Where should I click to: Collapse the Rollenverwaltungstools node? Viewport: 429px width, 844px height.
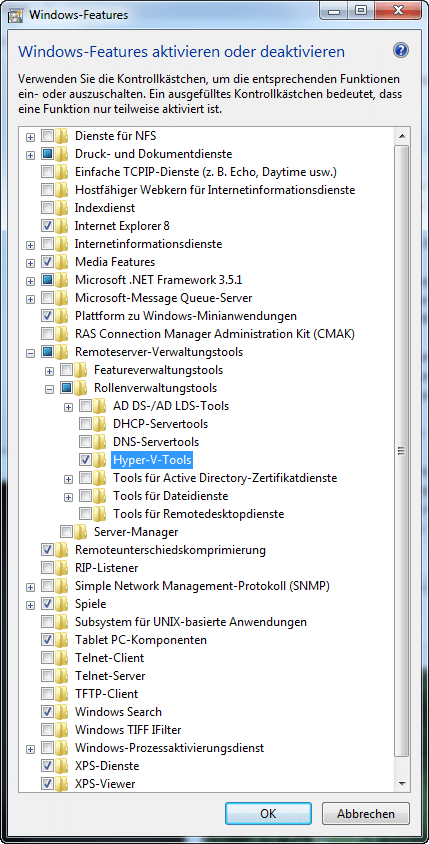(50, 389)
